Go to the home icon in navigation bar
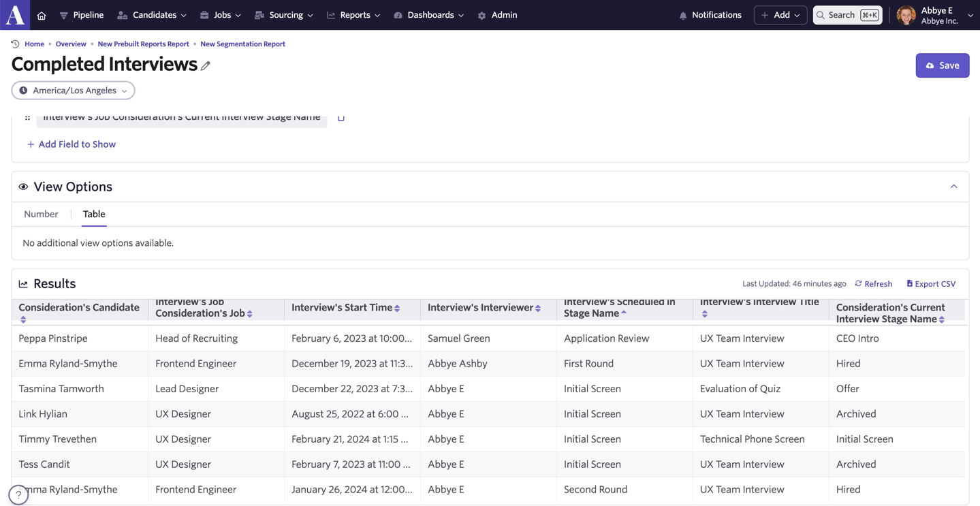Viewport: 980px width, 506px height. point(42,16)
